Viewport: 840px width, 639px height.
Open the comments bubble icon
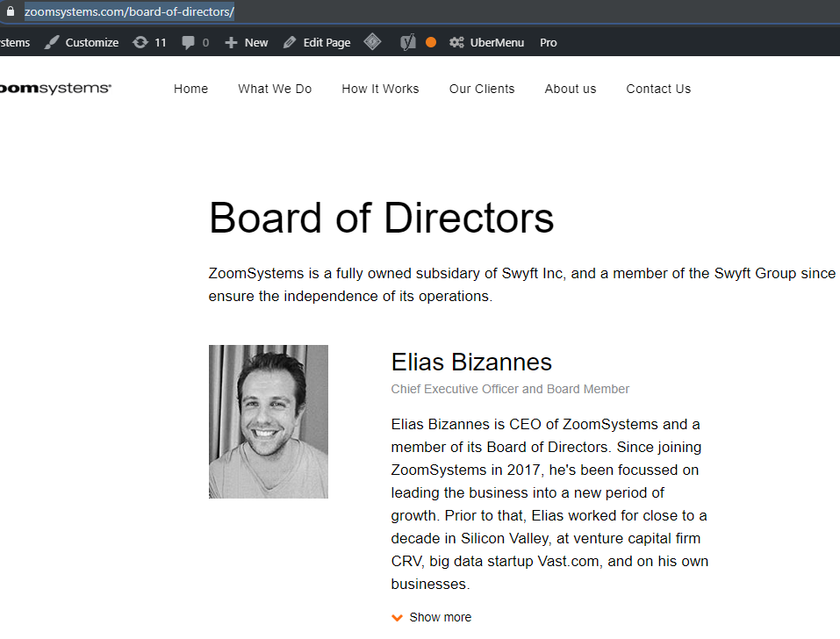188,42
